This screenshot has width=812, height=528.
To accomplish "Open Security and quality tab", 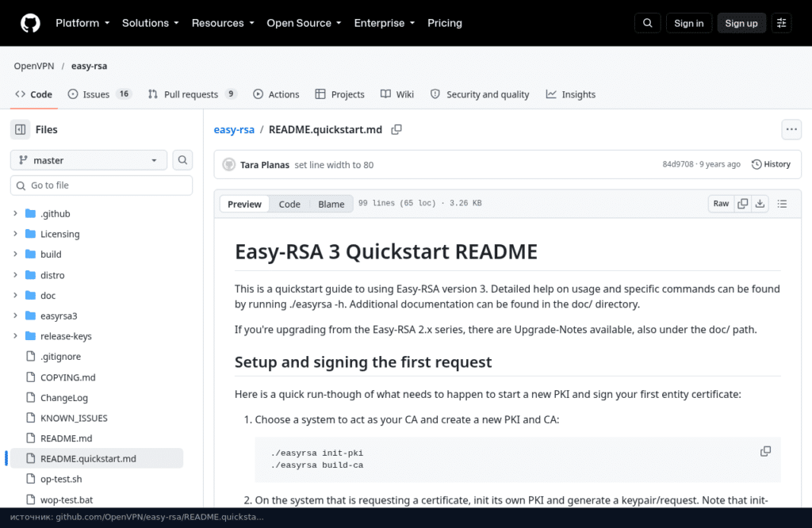I will point(480,94).
